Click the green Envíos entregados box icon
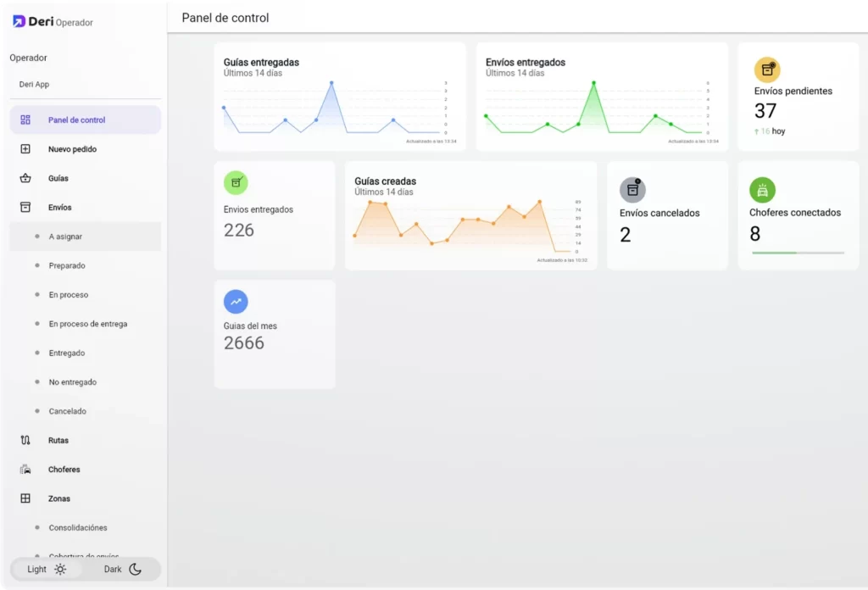This screenshot has height=590, width=868. pos(236,182)
